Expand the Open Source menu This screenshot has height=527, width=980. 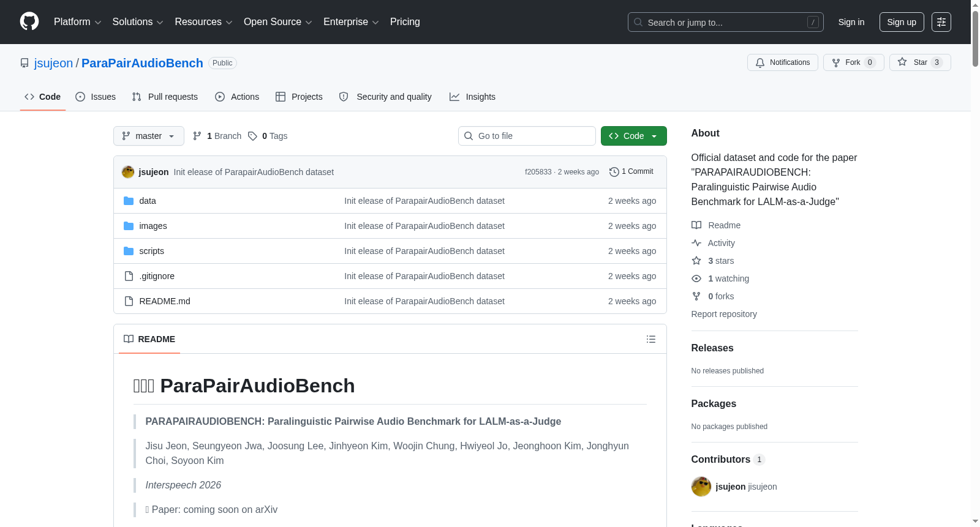(x=278, y=22)
